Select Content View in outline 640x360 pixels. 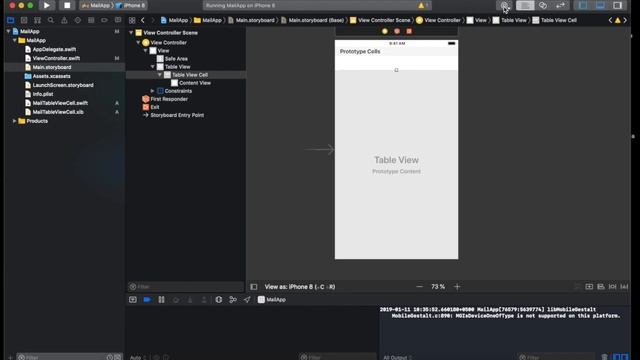195,83
